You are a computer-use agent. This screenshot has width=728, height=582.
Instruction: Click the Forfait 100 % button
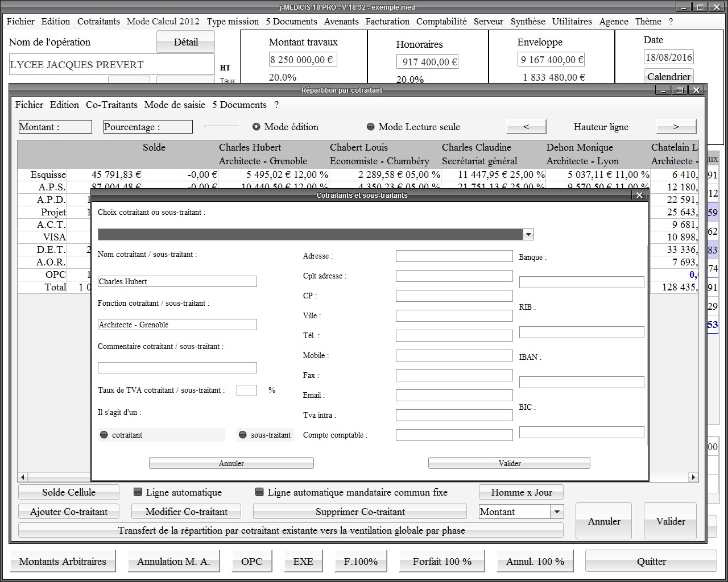[442, 562]
